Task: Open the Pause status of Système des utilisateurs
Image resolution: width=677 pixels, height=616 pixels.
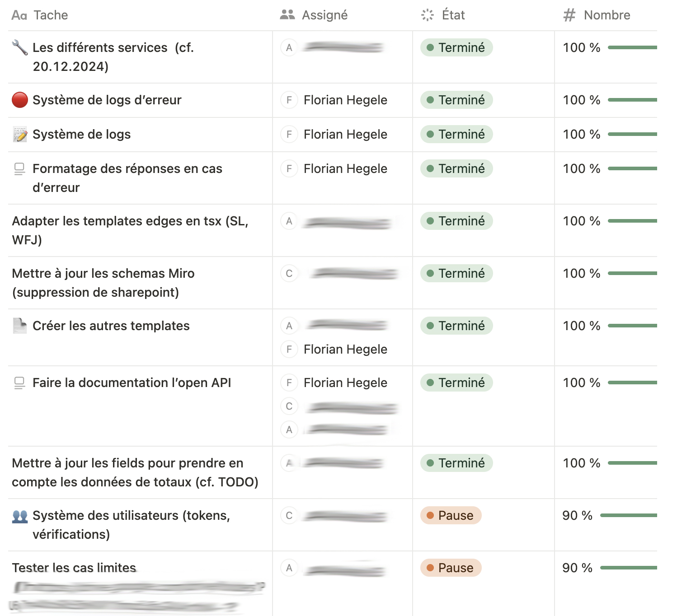Action: coord(451,515)
